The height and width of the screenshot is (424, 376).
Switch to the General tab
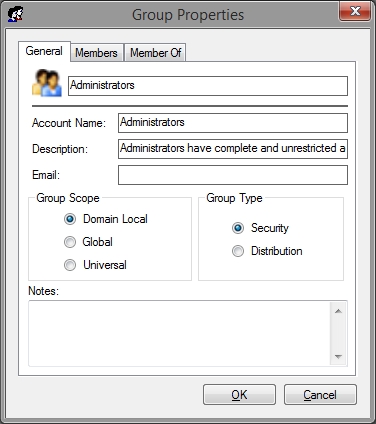coord(44,51)
